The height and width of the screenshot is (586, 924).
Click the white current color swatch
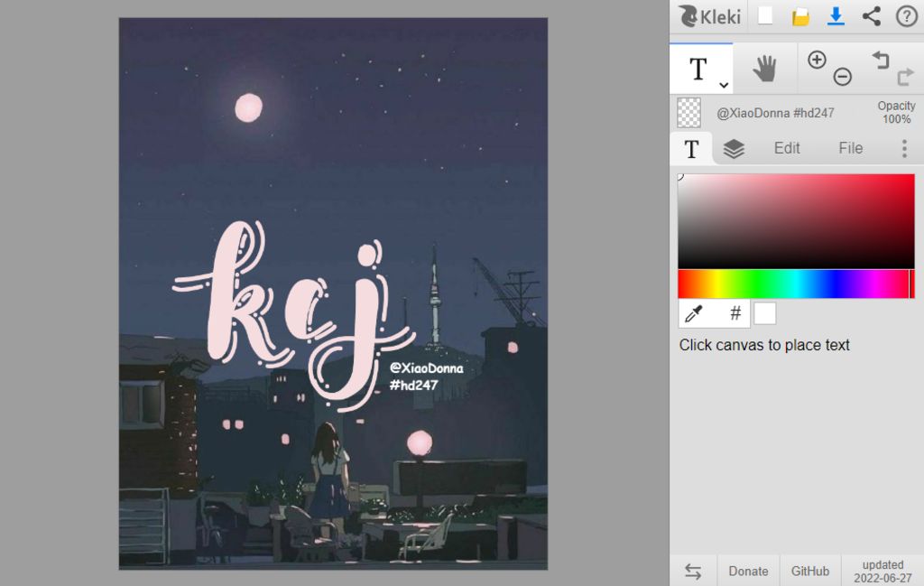tap(765, 313)
